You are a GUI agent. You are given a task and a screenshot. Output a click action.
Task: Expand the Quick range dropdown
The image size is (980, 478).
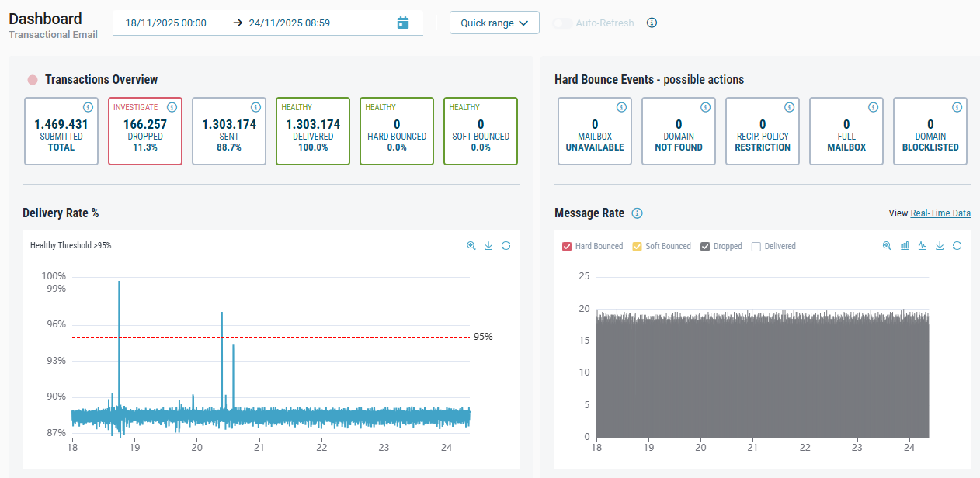pyautogui.click(x=494, y=23)
